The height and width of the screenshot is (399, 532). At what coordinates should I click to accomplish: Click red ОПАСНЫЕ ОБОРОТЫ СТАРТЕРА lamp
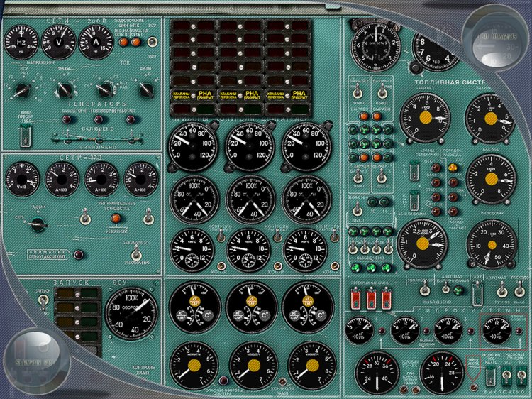pyautogui.click(x=223, y=381)
